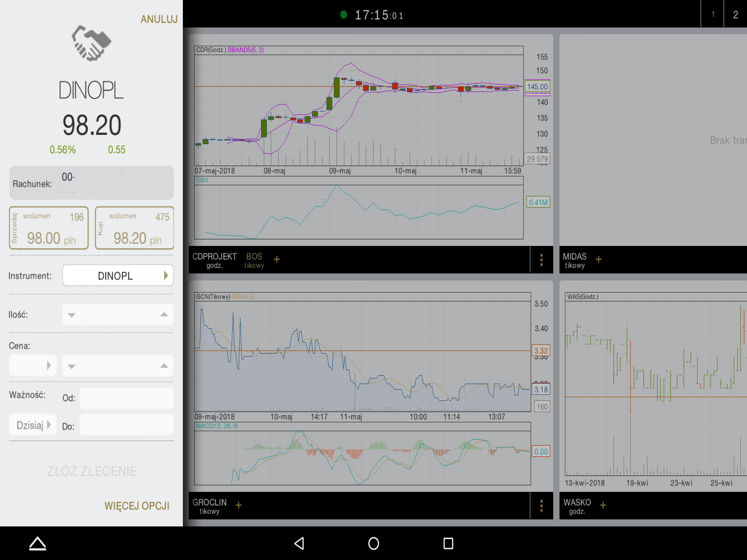This screenshot has height=560, width=747.
Task: Decrease Cena with down arrow
Action: [x=71, y=366]
